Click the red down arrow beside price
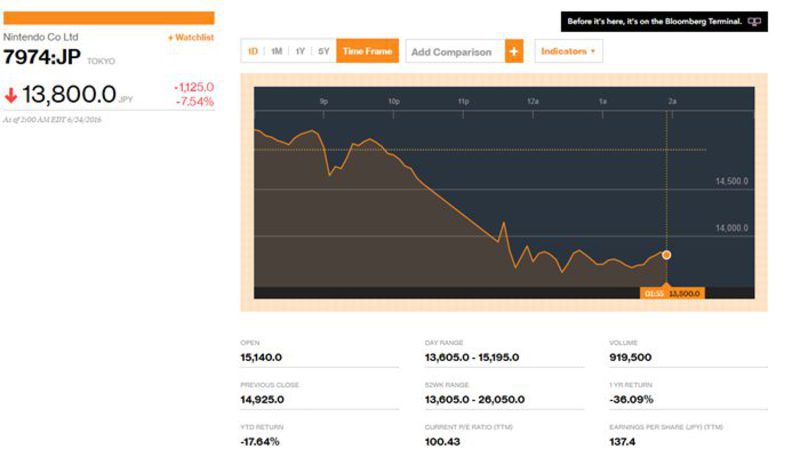 [x=11, y=96]
